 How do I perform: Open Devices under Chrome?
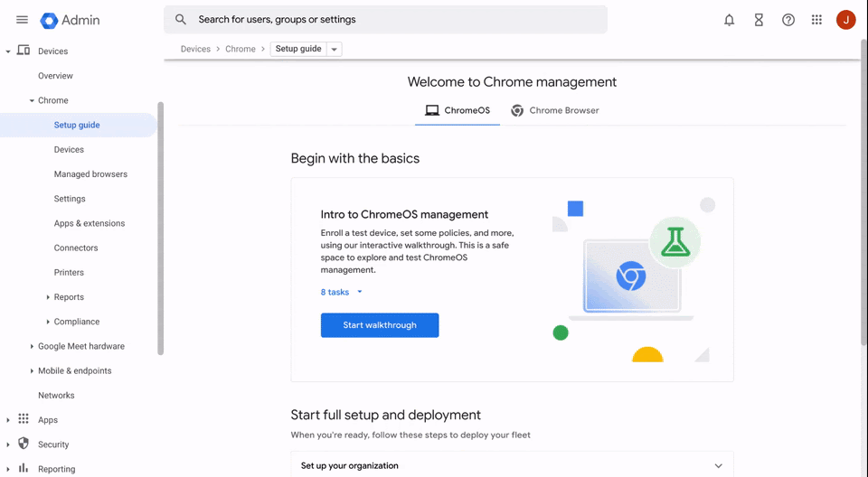[69, 149]
